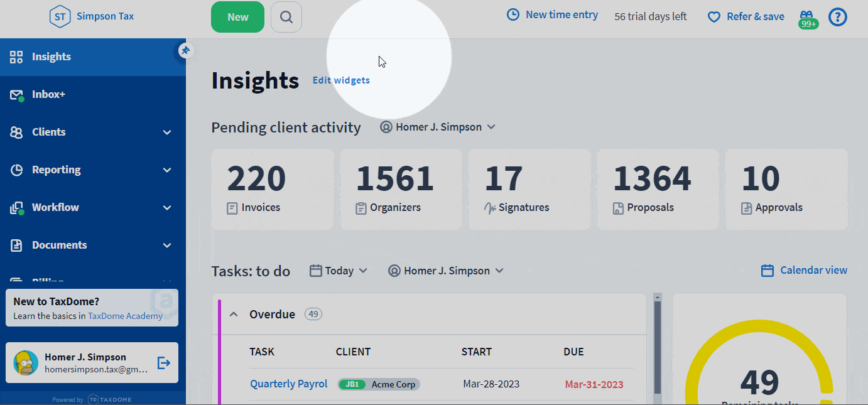The image size is (868, 405).
Task: Click the Organizers clipboard icon
Action: [x=361, y=208]
